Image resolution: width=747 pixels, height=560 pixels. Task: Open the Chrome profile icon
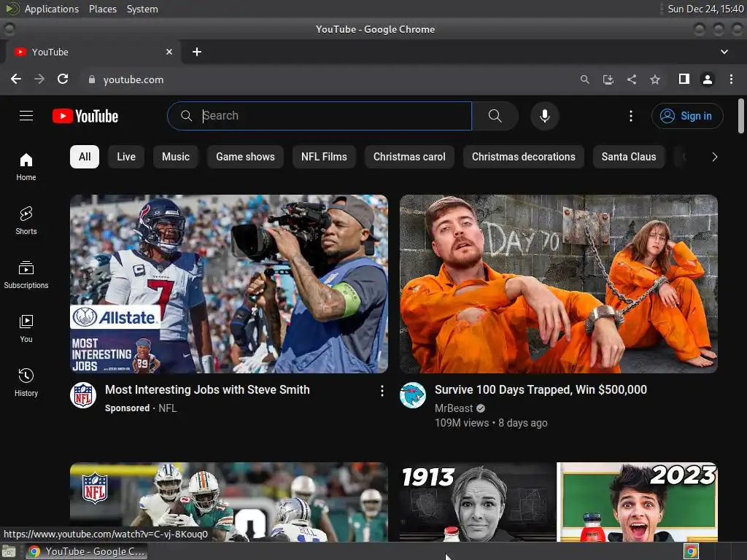click(708, 79)
